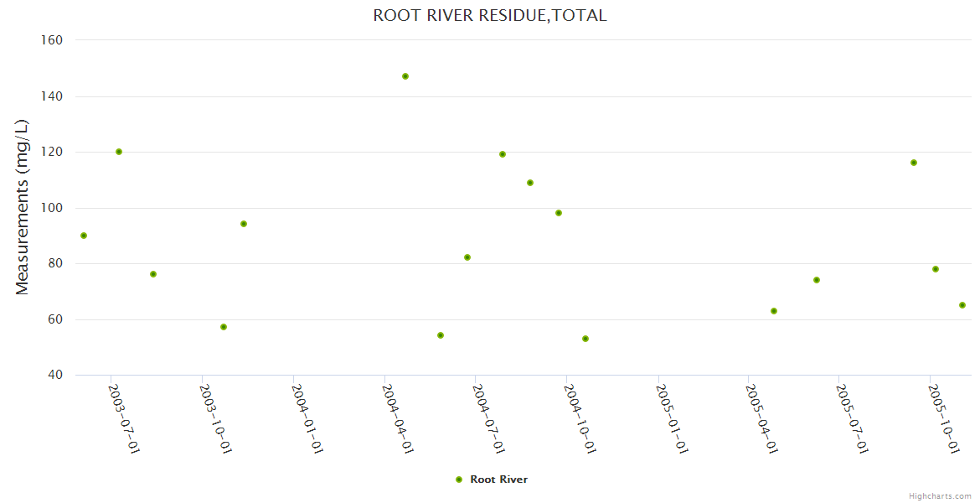Select the 74 mg/L point before 2005-07-01
The height and width of the screenshot is (503, 980).
point(817,280)
